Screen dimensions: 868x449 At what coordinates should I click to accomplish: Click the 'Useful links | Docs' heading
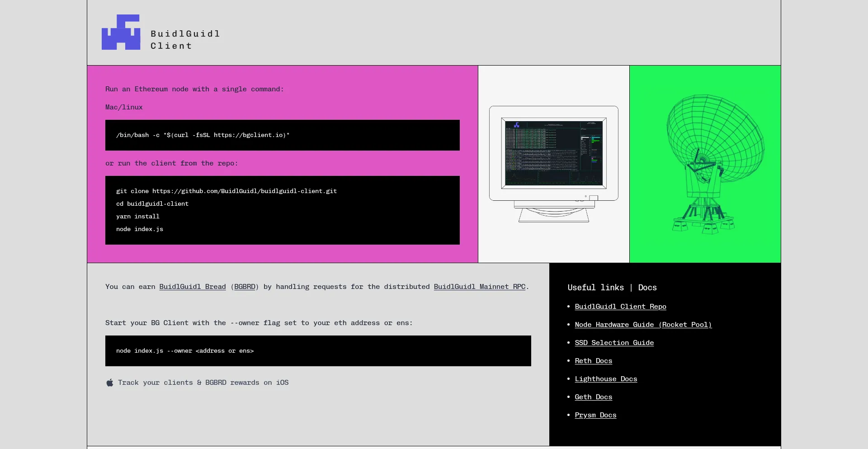pos(612,288)
